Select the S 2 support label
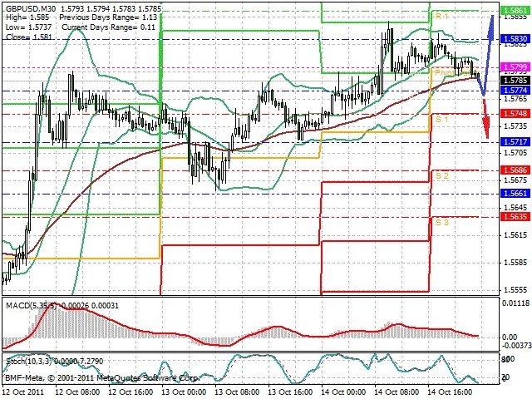This screenshot has height=399, width=532. 441,175
